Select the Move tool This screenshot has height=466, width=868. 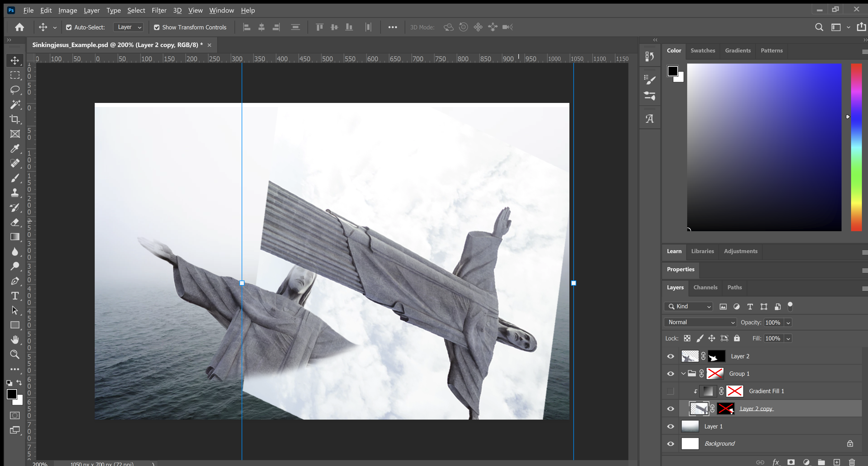click(x=15, y=61)
